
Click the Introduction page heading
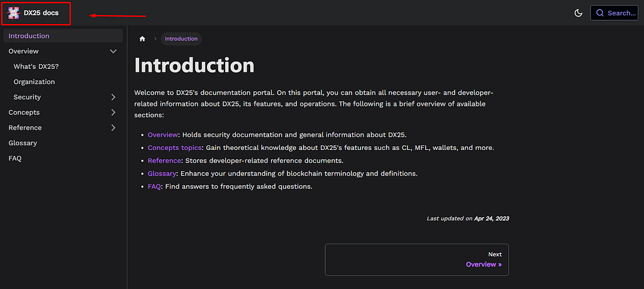194,65
